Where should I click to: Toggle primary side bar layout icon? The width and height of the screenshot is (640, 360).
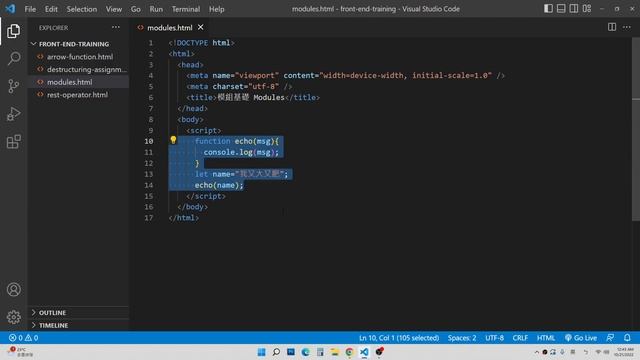click(x=548, y=9)
